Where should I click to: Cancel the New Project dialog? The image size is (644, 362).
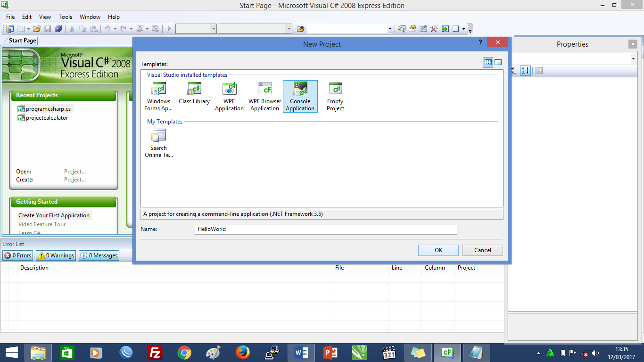point(482,250)
